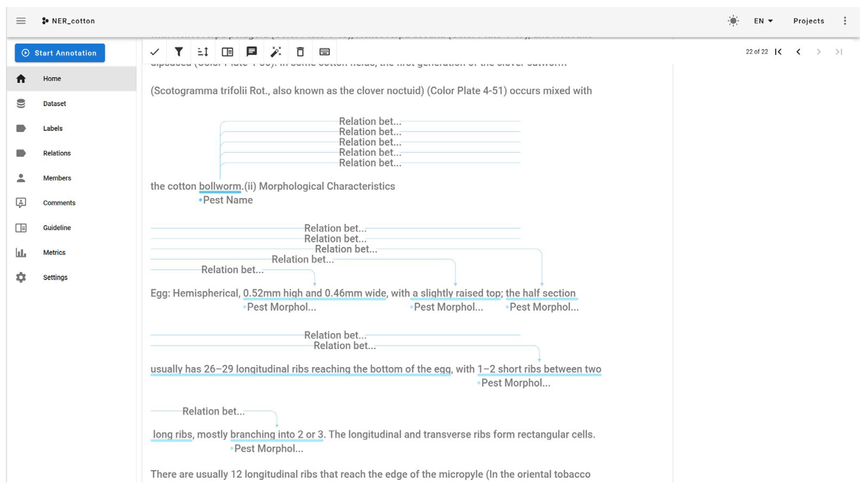The width and height of the screenshot is (868, 490).
Task: Click the sort order icon
Action: pos(203,52)
